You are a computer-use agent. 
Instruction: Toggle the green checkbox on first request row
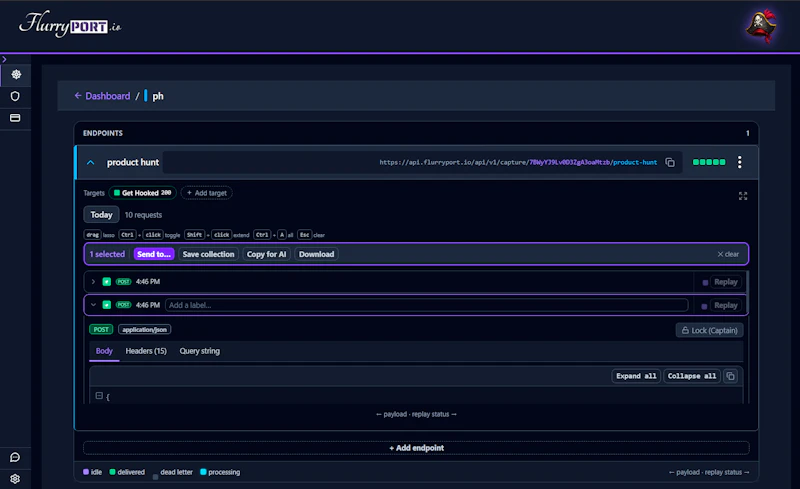[x=107, y=282]
